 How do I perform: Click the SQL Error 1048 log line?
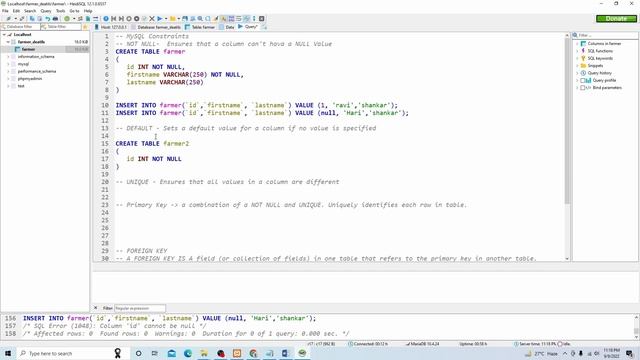click(114, 326)
